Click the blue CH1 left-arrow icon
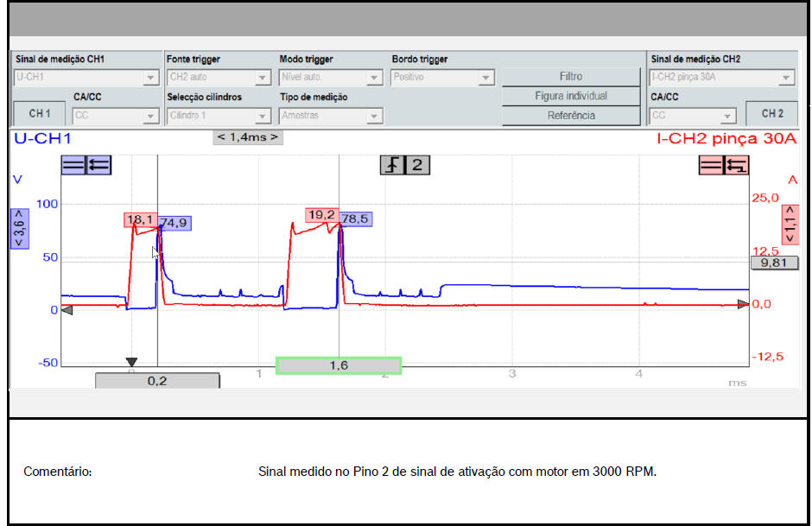The height and width of the screenshot is (526, 812). point(98,165)
